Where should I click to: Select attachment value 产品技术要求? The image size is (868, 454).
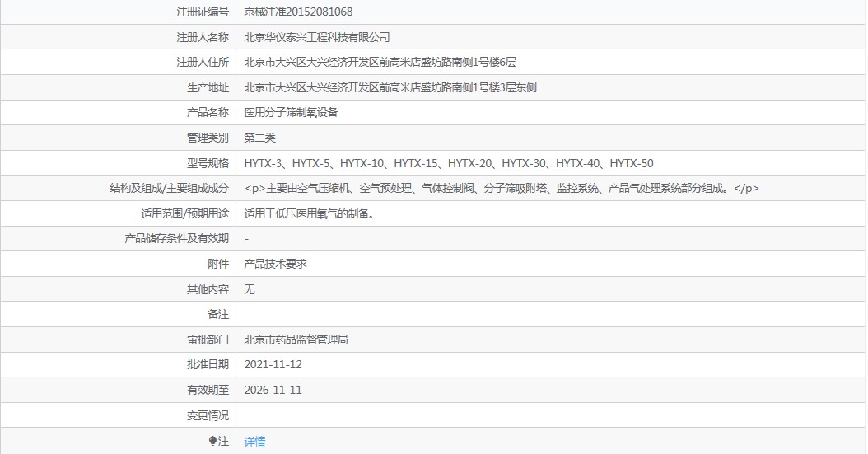pos(276,264)
